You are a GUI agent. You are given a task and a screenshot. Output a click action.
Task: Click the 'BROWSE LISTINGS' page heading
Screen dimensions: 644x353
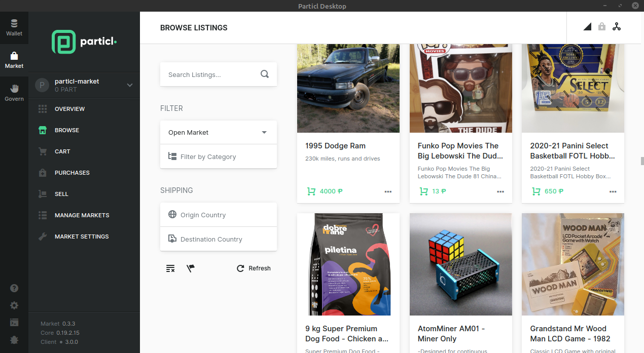pyautogui.click(x=194, y=28)
